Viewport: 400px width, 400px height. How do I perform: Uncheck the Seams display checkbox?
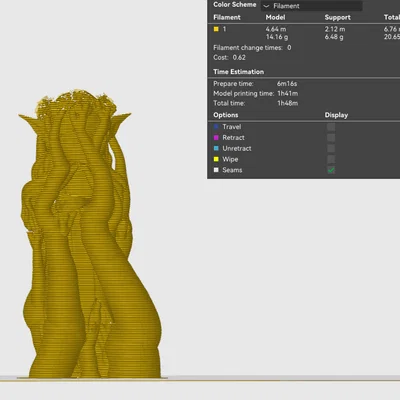(x=331, y=170)
